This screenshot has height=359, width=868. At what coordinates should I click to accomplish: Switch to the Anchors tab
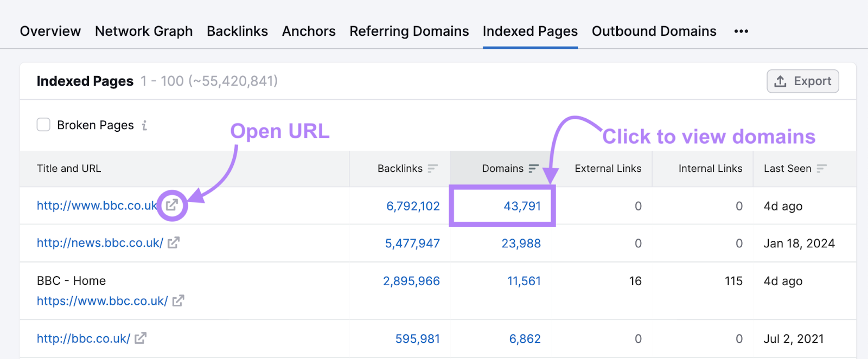click(309, 31)
